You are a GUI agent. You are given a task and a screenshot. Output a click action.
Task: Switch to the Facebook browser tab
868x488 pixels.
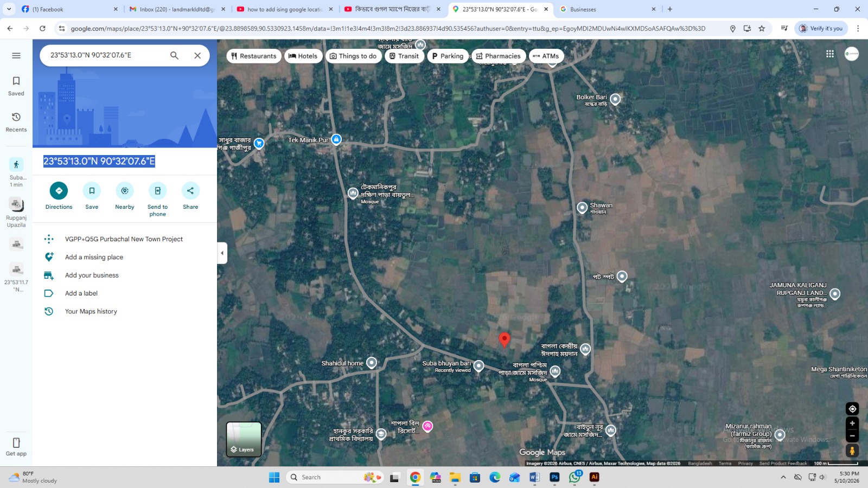tap(69, 9)
